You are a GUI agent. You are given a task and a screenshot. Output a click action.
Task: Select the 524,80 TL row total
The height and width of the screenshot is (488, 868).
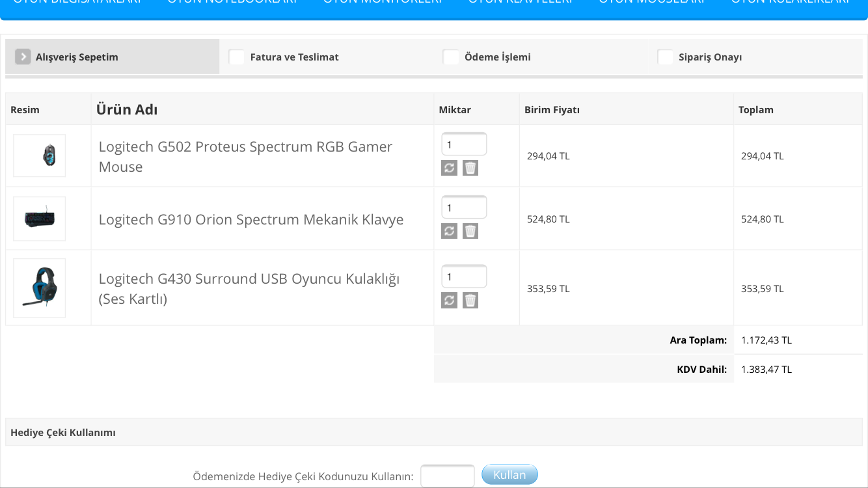[763, 219]
